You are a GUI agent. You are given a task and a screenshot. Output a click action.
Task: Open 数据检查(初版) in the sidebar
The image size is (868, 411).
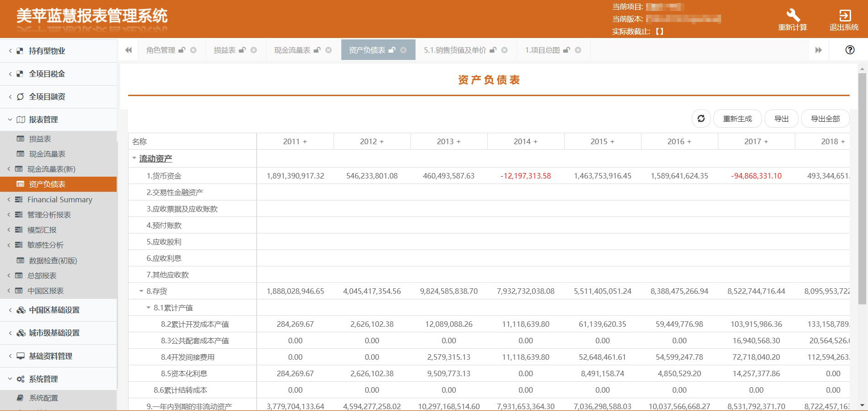53,260
